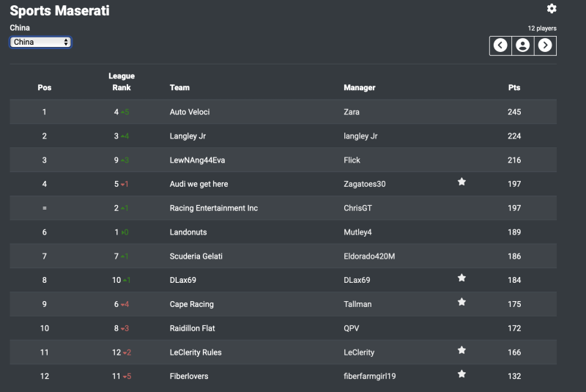The width and height of the screenshot is (586, 392).
Task: Open team Racing Entertainment Inc
Action: coord(214,208)
